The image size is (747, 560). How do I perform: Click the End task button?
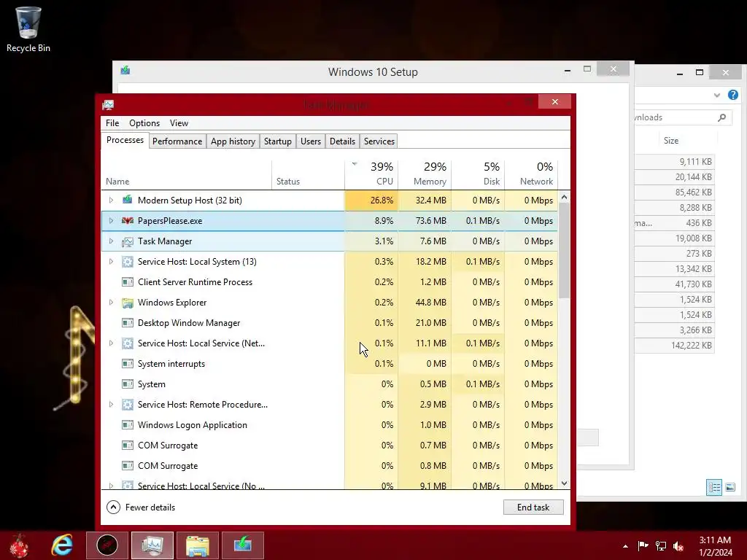coord(533,507)
